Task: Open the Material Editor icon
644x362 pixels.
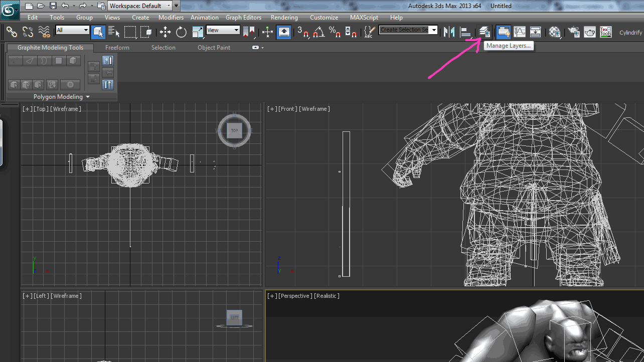Action: pyautogui.click(x=554, y=32)
